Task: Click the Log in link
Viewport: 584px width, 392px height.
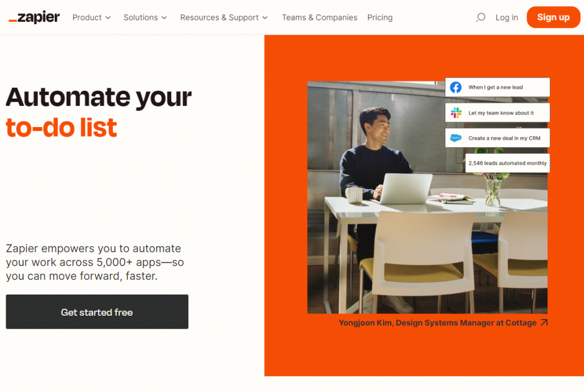Action: (506, 18)
